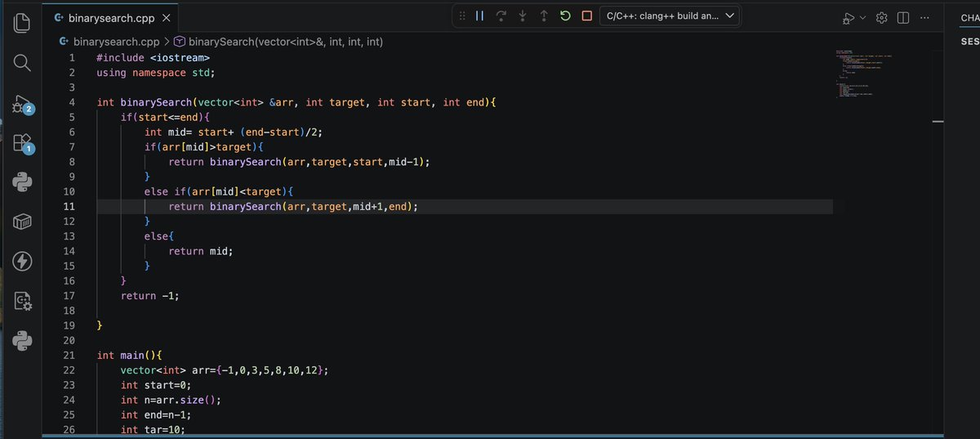
Task: Click on 'else if(arr[mid]<target){' line
Action: point(219,192)
